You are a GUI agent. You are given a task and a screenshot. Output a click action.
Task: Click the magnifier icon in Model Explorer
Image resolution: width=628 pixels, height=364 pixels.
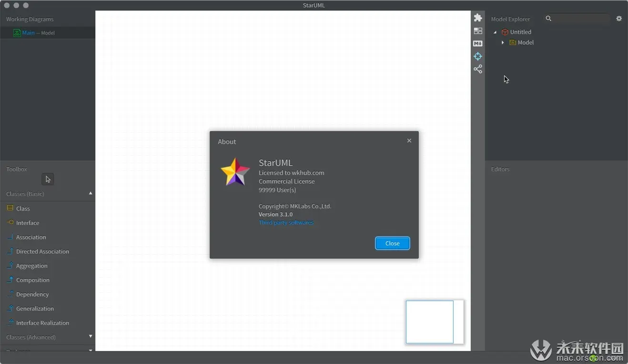click(x=548, y=19)
